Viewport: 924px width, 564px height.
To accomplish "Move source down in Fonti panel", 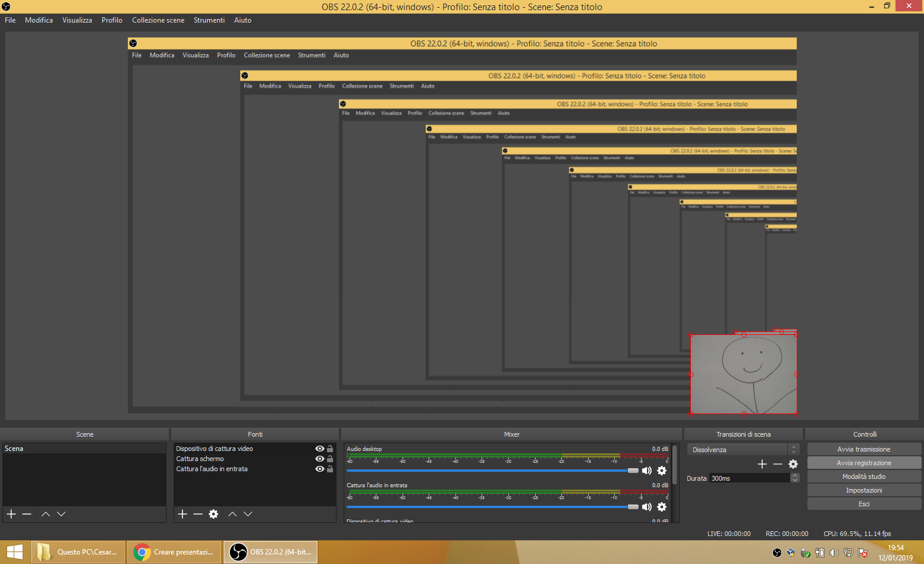I will (x=248, y=514).
